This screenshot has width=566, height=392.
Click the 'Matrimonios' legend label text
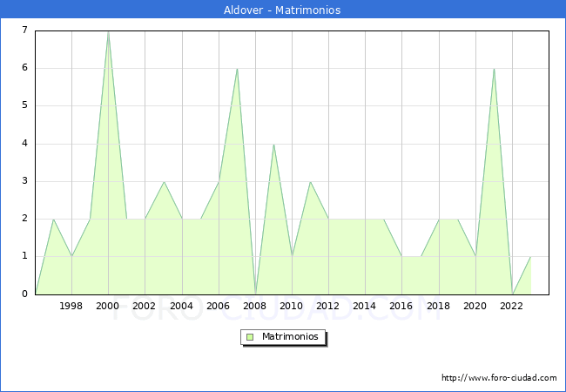(289, 336)
